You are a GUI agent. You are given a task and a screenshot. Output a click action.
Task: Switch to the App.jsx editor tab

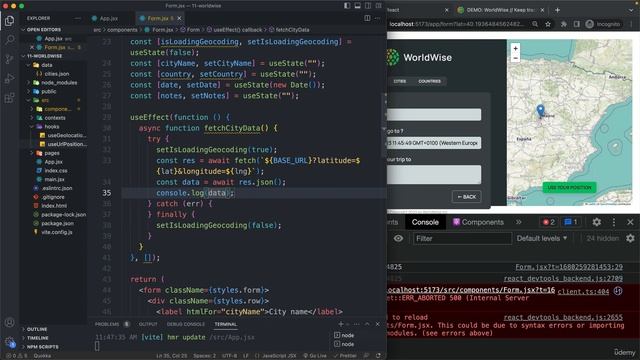pyautogui.click(x=109, y=18)
